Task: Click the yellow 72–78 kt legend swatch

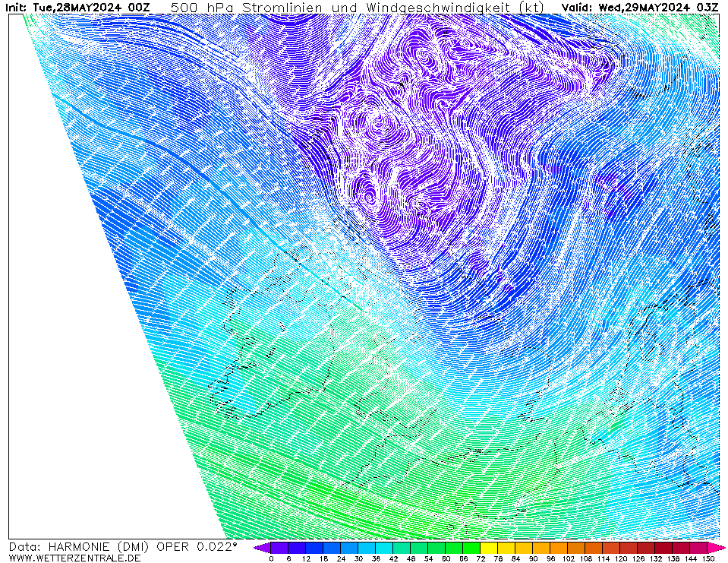Action: click(490, 548)
